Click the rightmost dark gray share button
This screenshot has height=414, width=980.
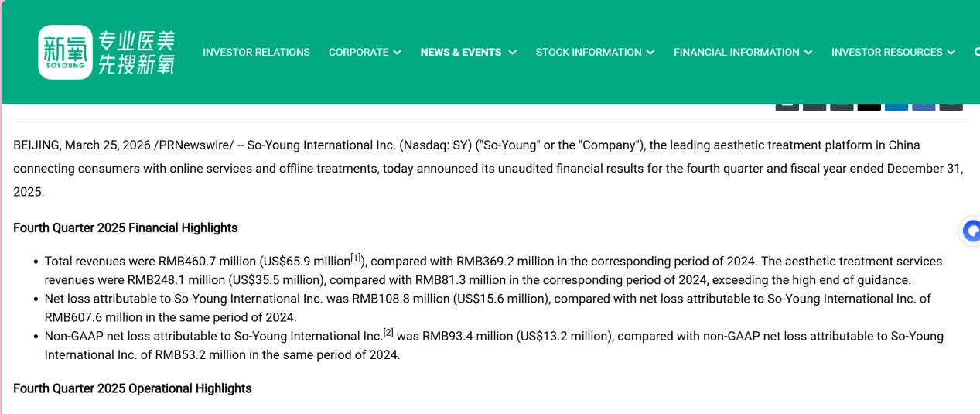(951, 105)
